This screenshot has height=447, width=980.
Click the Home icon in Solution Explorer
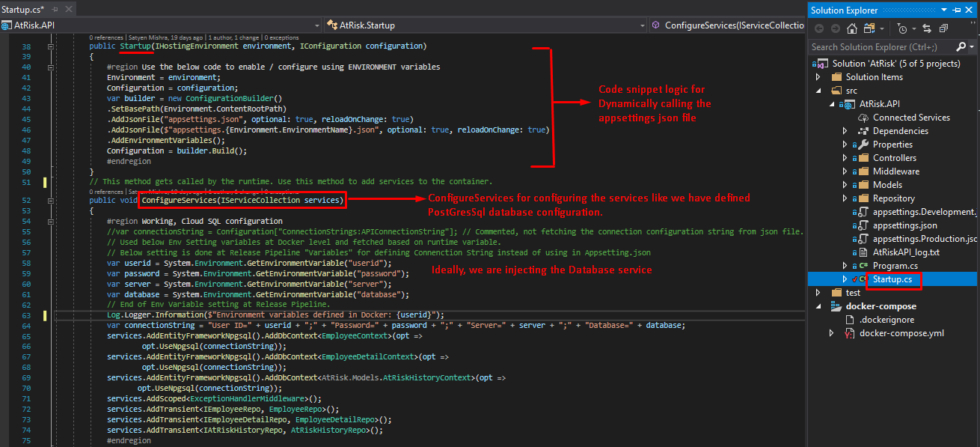(852, 28)
